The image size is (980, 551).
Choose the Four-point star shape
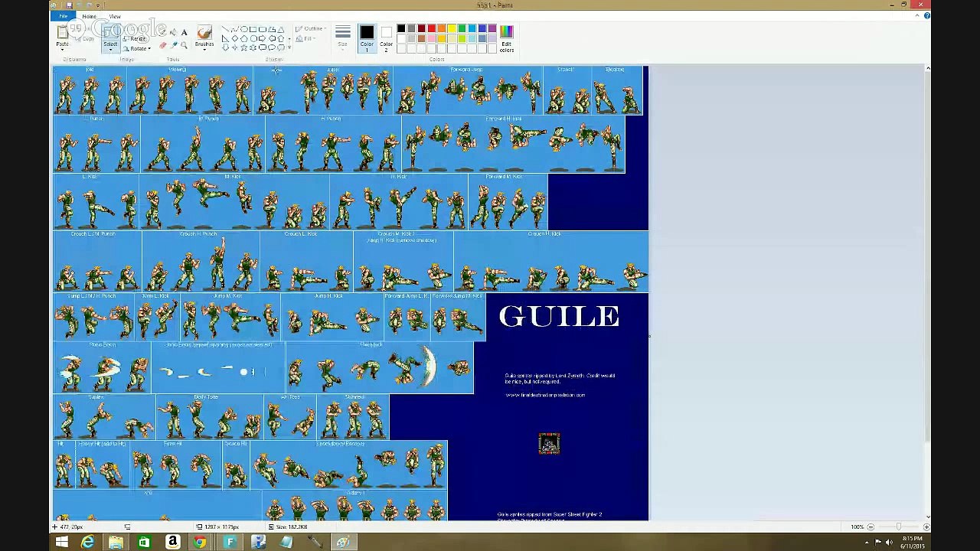coord(235,47)
